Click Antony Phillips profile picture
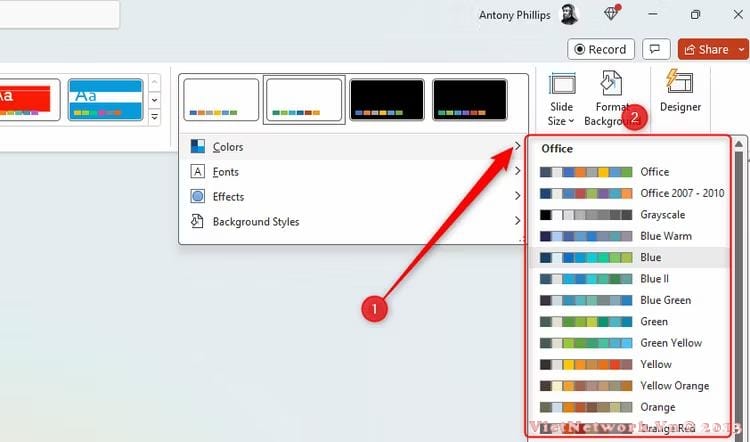The width and height of the screenshot is (750, 442). point(568,15)
